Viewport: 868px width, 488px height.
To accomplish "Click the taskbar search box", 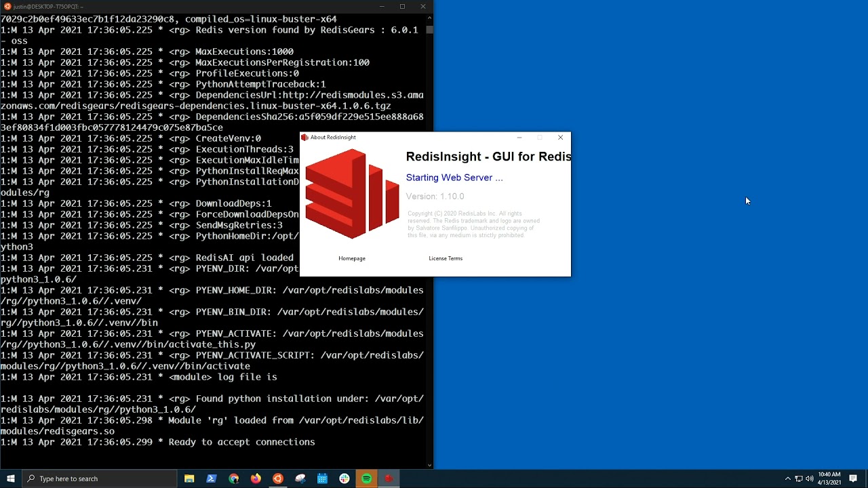I will [x=99, y=479].
